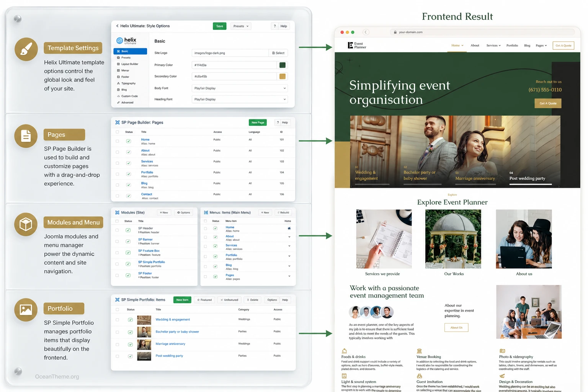Open the Contact page link in Pages
Screen dimensions: 588x392
click(x=147, y=194)
